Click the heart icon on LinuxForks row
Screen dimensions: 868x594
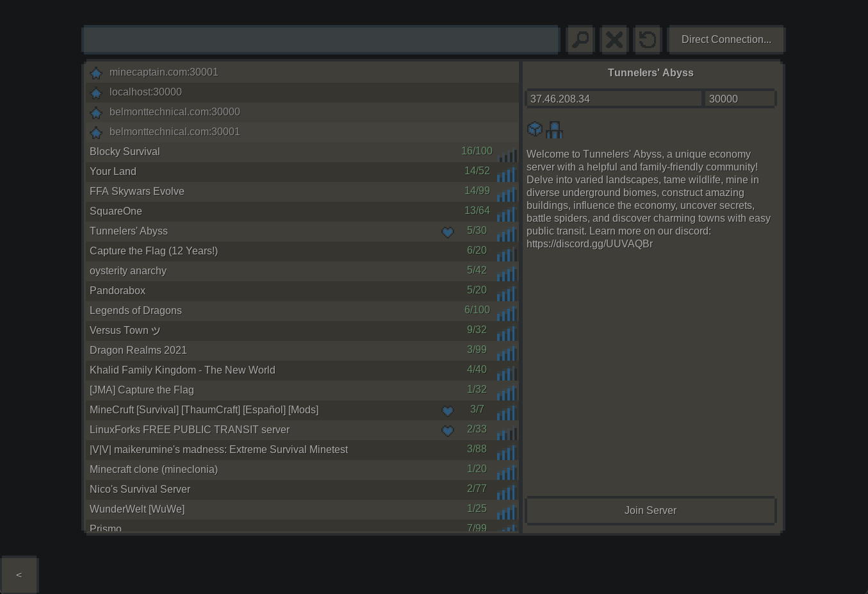click(448, 431)
